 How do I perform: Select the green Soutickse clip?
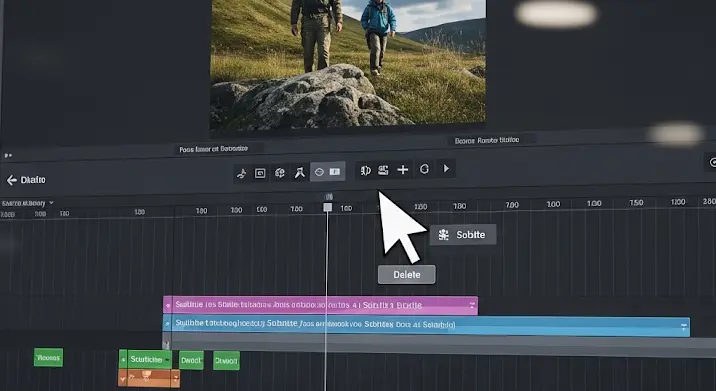pos(145,359)
